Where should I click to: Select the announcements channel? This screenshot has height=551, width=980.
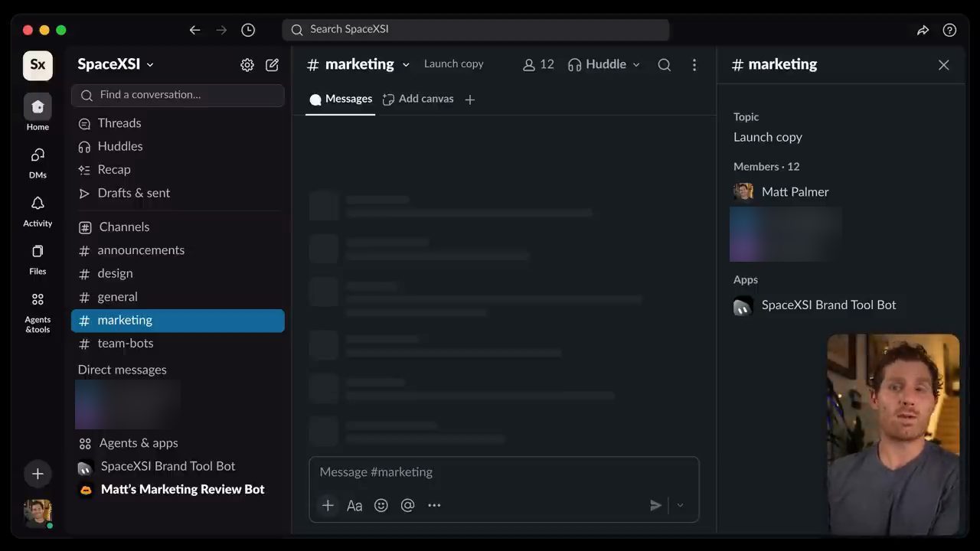click(178, 250)
